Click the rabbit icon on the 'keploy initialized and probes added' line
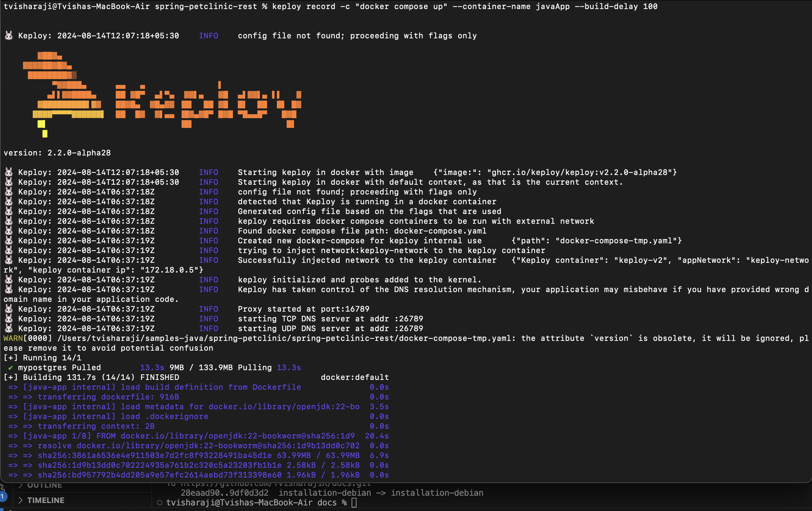The height and width of the screenshot is (511, 812). click(x=9, y=279)
